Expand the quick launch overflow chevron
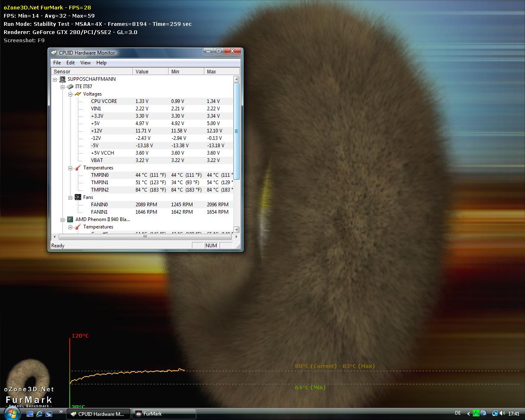Viewport: 525px width, 420px height. coord(61,411)
